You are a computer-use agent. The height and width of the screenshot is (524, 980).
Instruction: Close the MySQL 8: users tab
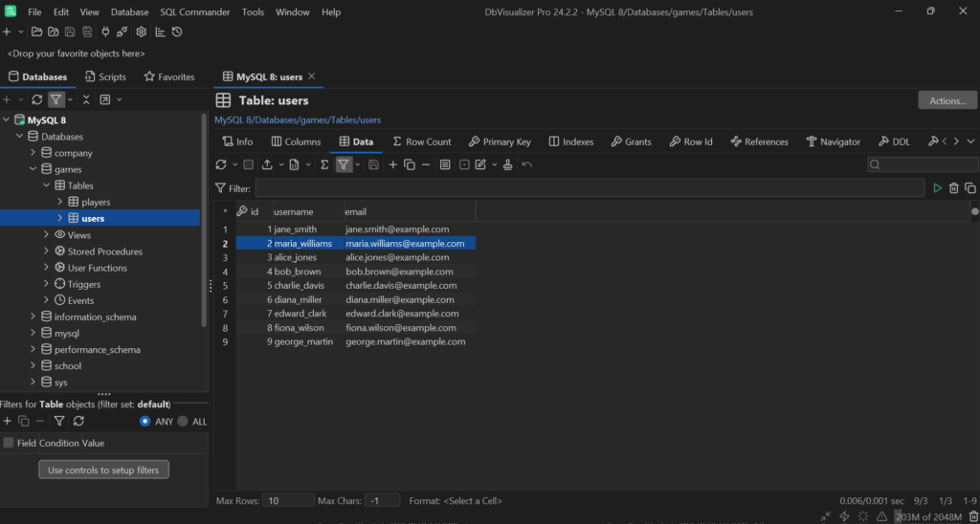pyautogui.click(x=311, y=76)
